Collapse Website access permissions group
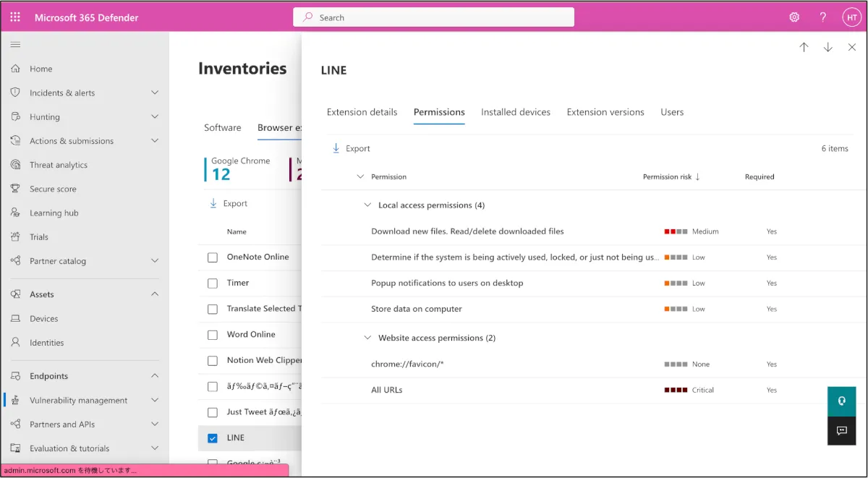Viewport: 868px width, 478px height. click(x=367, y=338)
